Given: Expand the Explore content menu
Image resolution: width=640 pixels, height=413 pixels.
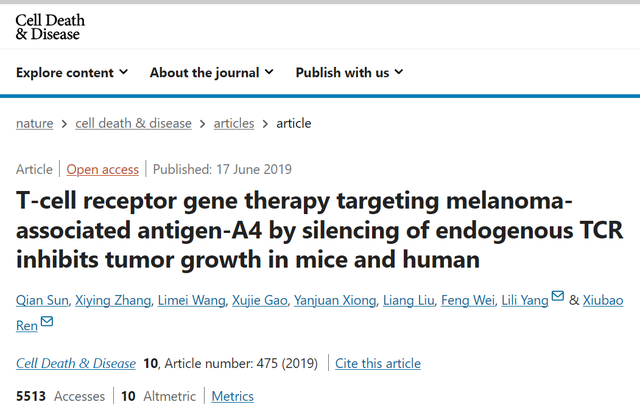Looking at the screenshot, I should click(72, 72).
